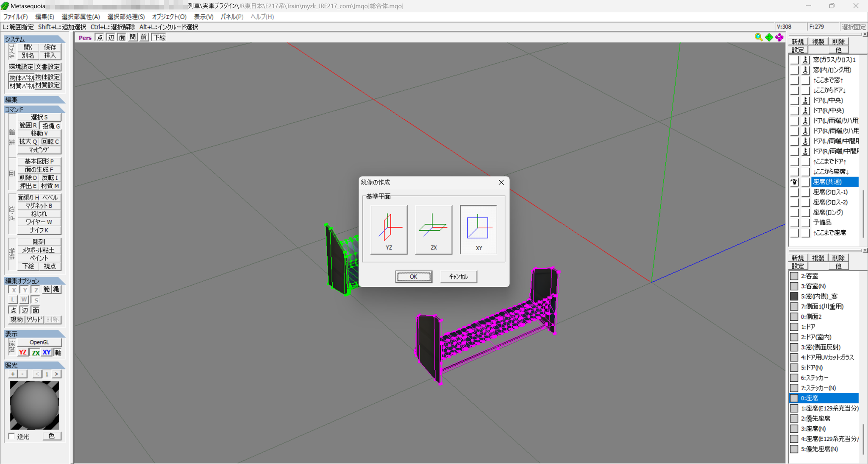Select the YZ base plane icon
Screen dimensions: 868x464
point(389,230)
